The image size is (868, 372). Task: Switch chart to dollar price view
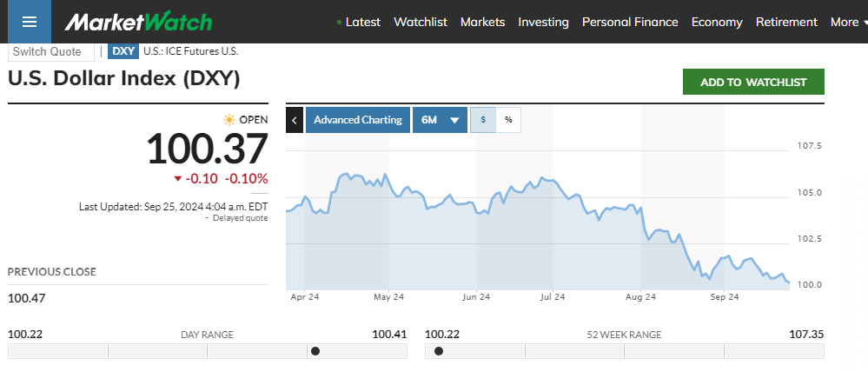[x=482, y=120]
